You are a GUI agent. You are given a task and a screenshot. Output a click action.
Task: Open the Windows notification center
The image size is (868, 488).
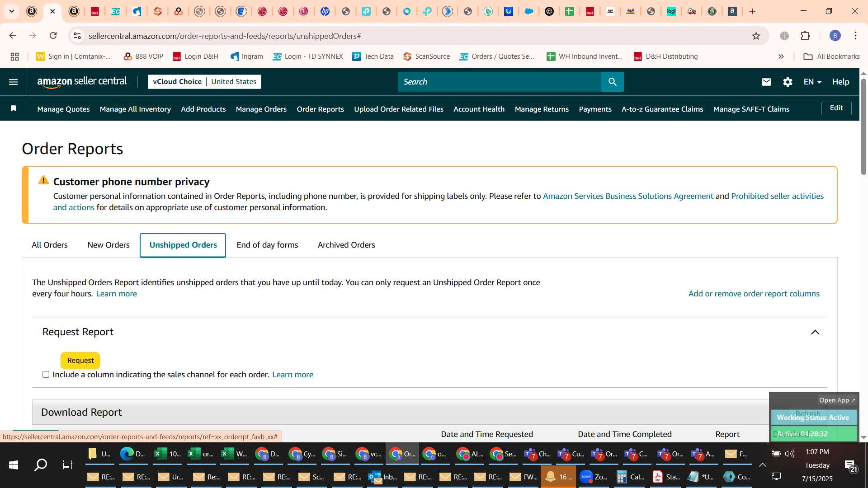click(850, 466)
